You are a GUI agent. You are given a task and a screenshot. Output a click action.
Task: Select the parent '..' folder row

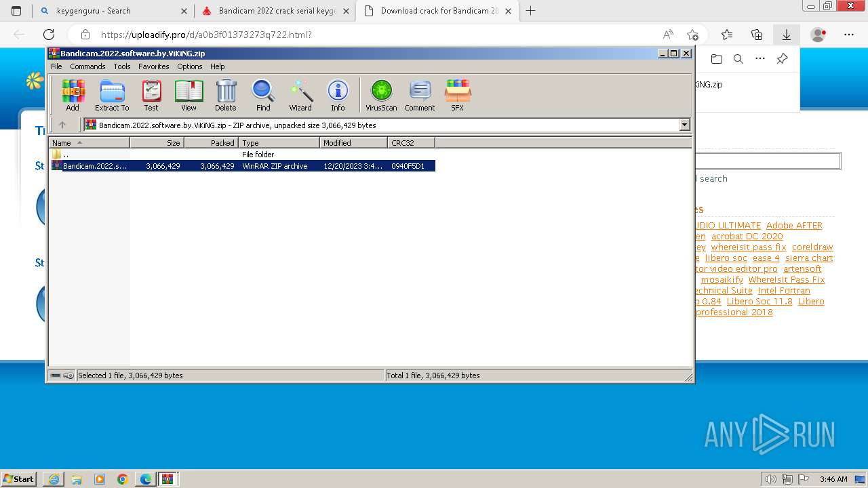[x=242, y=155]
